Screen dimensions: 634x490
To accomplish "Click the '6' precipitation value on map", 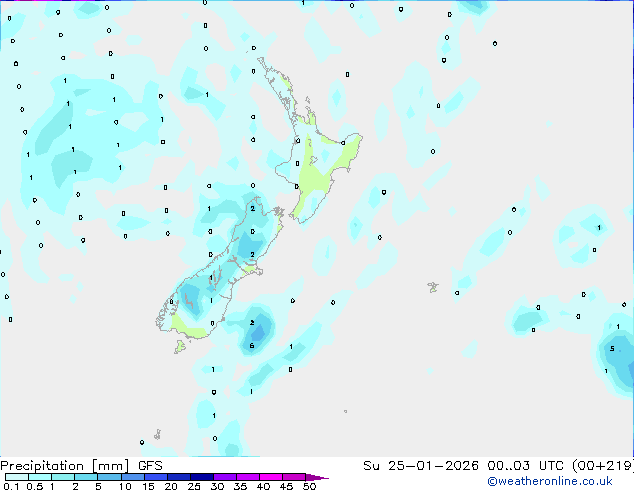I will click(252, 346).
